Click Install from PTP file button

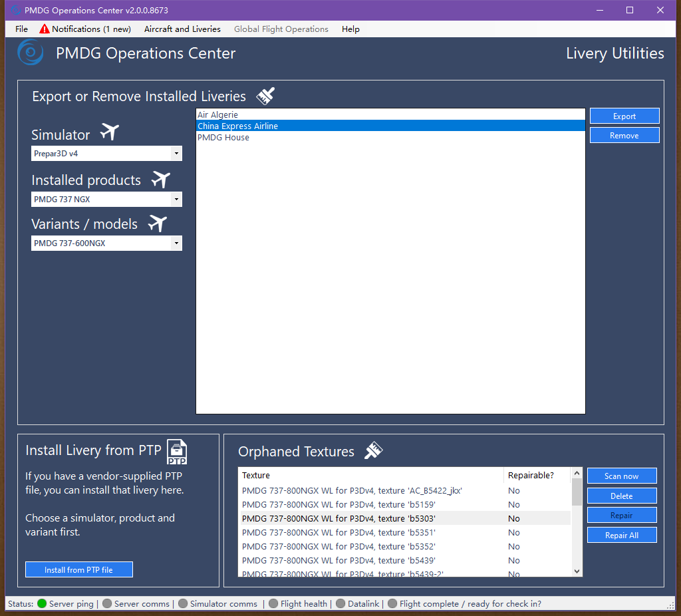click(78, 569)
